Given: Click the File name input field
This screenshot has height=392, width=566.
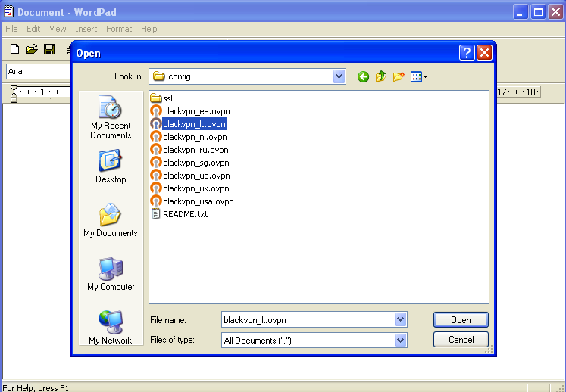Looking at the screenshot, I should [x=308, y=320].
